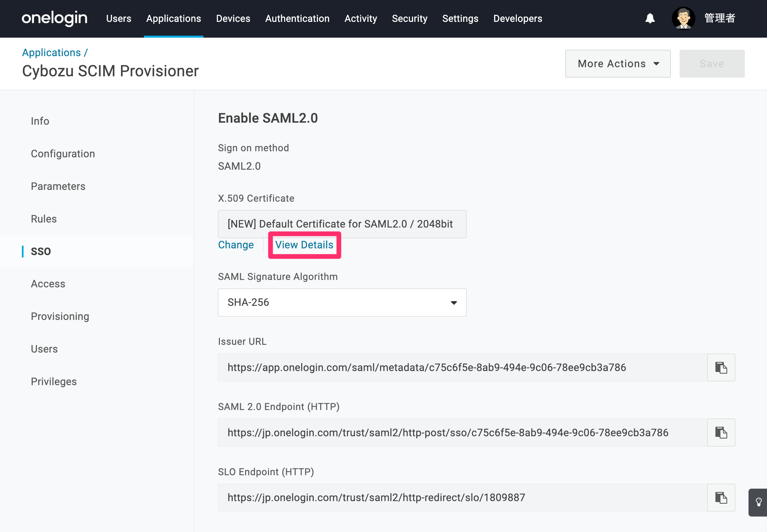The height and width of the screenshot is (532, 767).
Task: Copy the SLO Endpoint URL
Action: coord(721,498)
